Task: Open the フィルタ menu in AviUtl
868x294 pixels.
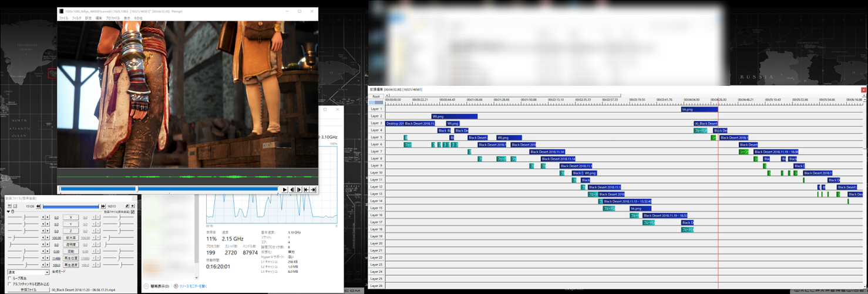Action: (x=77, y=18)
